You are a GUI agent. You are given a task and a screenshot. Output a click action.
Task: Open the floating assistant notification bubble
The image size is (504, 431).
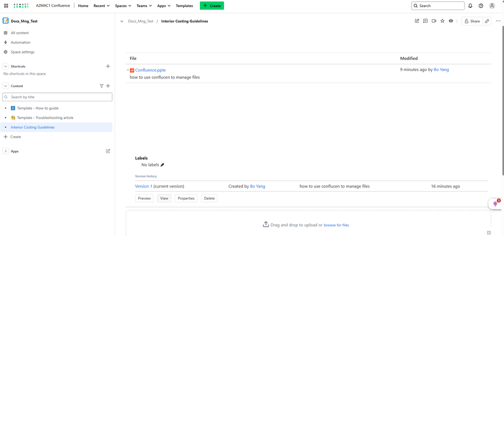(496, 204)
